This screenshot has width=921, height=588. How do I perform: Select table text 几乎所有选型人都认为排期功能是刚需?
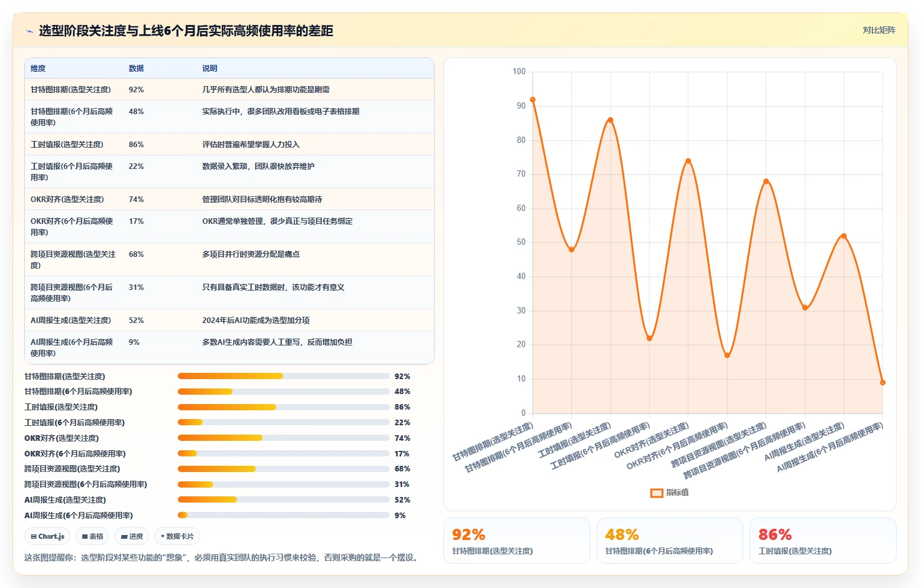point(266,90)
